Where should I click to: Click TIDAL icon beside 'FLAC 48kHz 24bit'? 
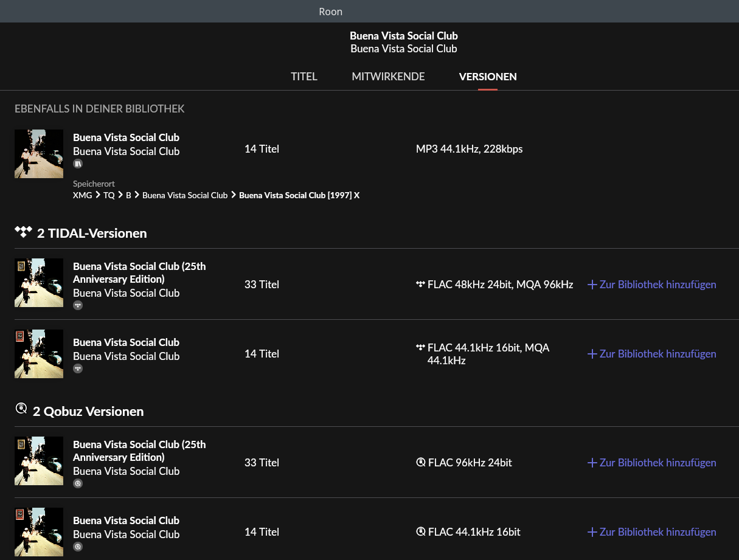point(420,285)
